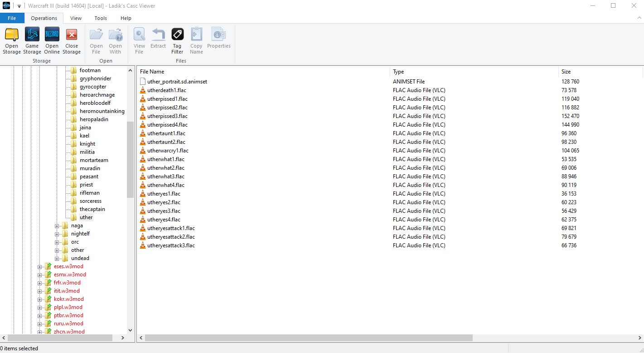This screenshot has height=353, width=644.
Task: Click the Open With ribbon icon
Action: pos(116,34)
